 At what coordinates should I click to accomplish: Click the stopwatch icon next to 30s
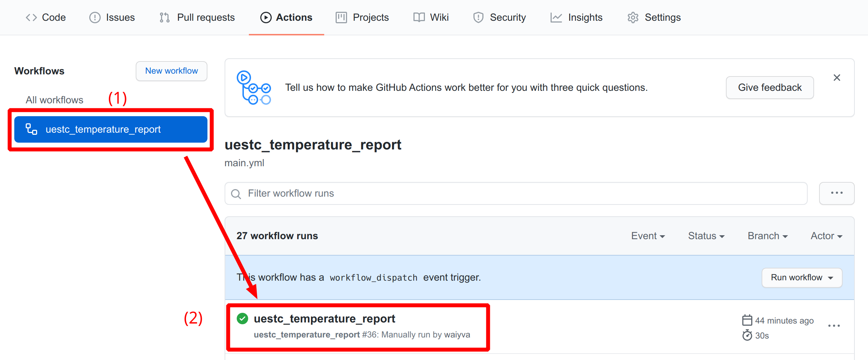[x=747, y=335]
